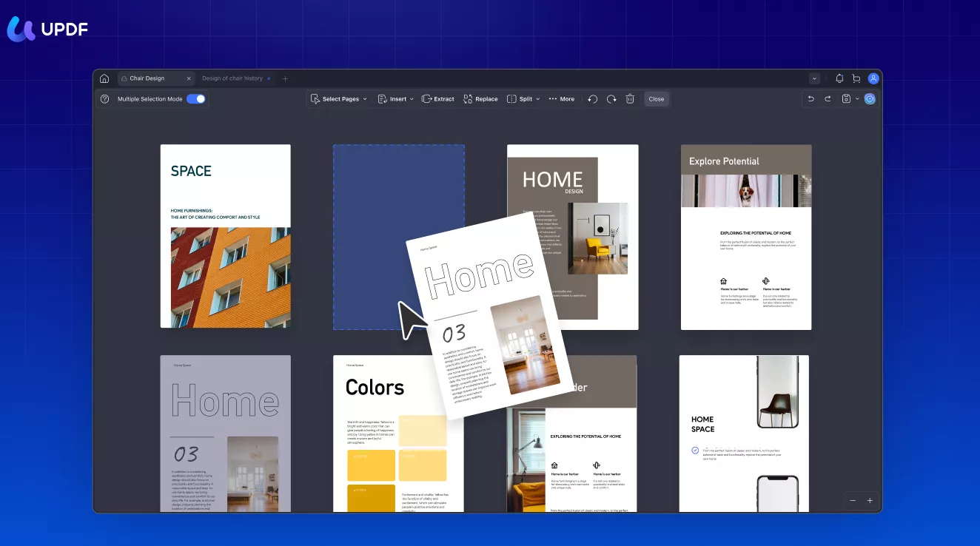Open the user account avatar
The height and width of the screenshot is (546, 980).
[873, 78]
